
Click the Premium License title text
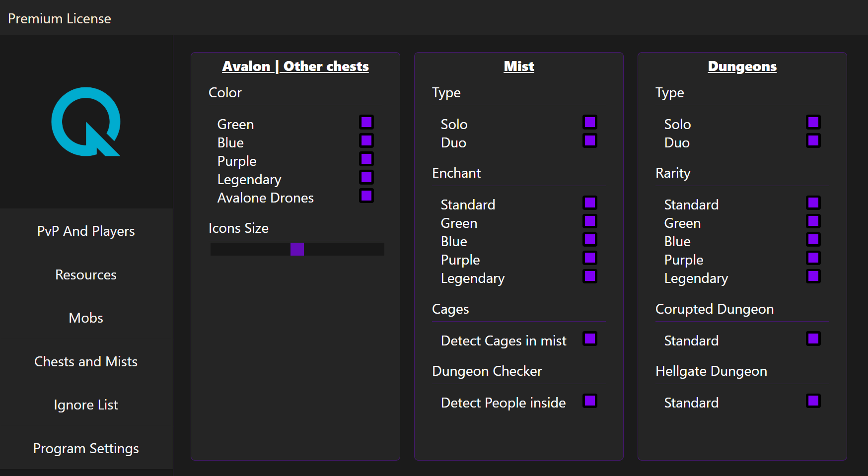tap(60, 19)
